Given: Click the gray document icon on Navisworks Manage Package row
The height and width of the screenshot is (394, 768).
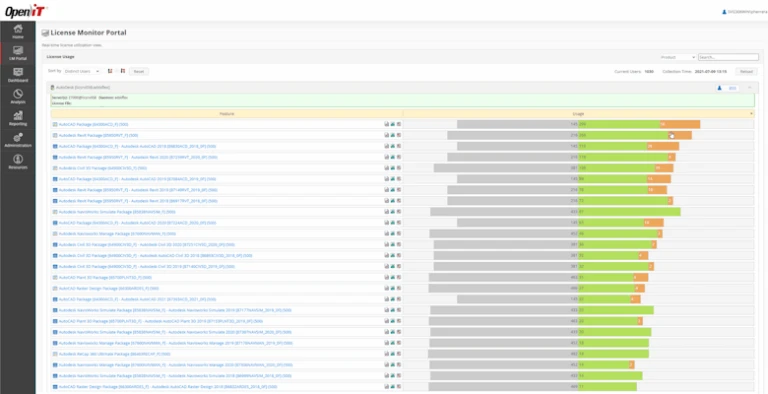Looking at the screenshot, I should (386, 234).
